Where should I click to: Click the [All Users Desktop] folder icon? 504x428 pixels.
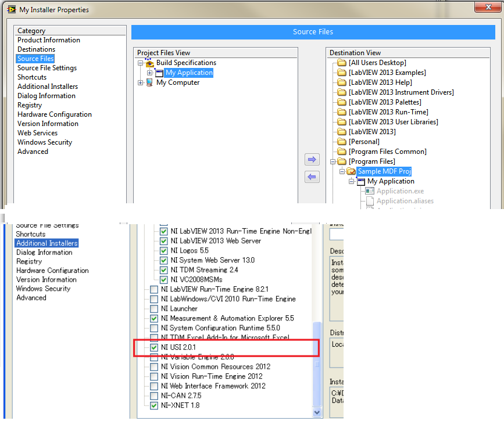342,63
